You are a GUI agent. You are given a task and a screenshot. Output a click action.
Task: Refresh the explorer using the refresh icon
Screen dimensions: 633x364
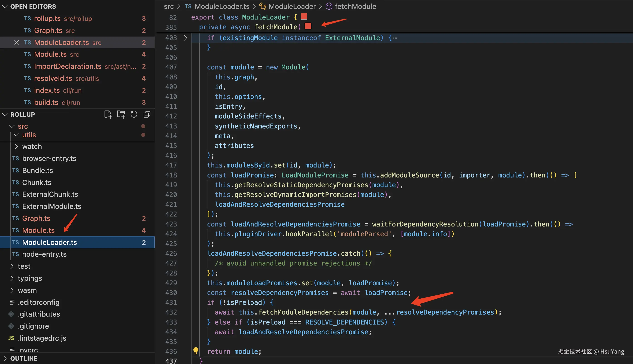[x=134, y=115]
